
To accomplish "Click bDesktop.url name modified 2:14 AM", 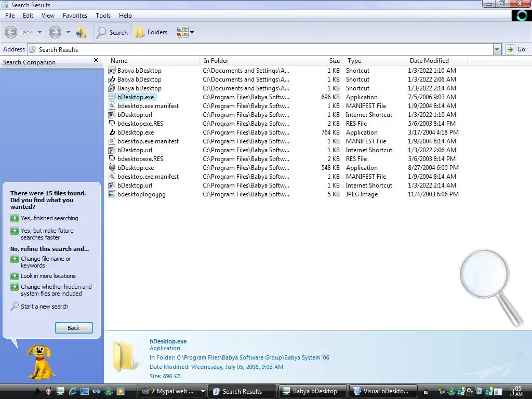I will [x=135, y=185].
